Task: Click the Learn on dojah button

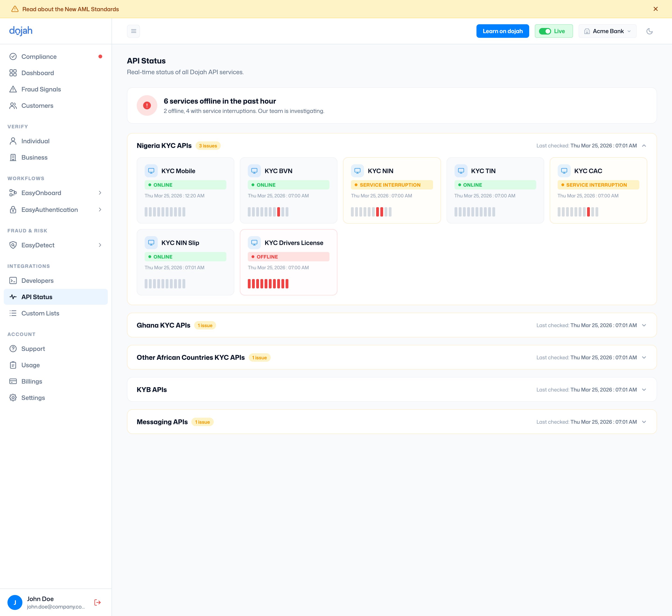Action: 502,31
